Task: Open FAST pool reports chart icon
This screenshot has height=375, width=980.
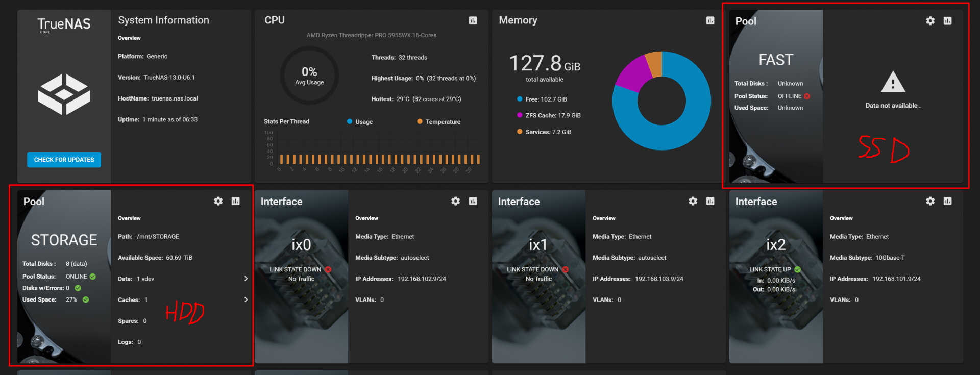Action: 948,21
